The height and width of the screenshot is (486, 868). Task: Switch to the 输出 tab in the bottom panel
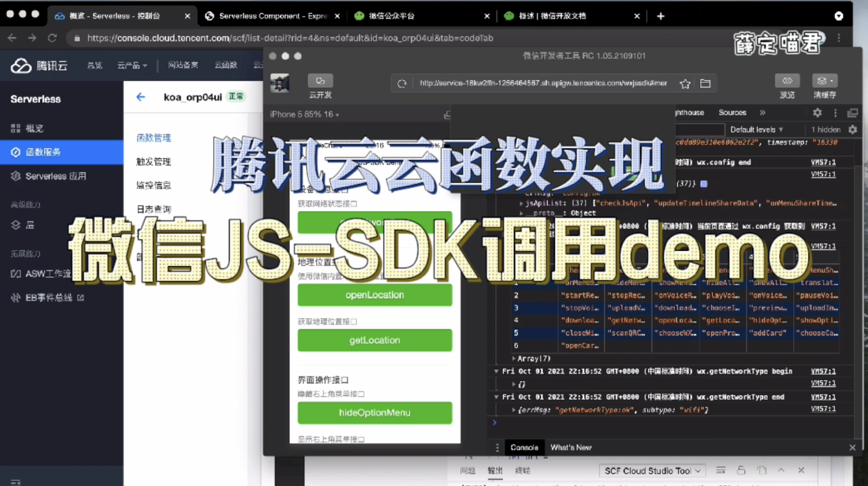(x=495, y=471)
